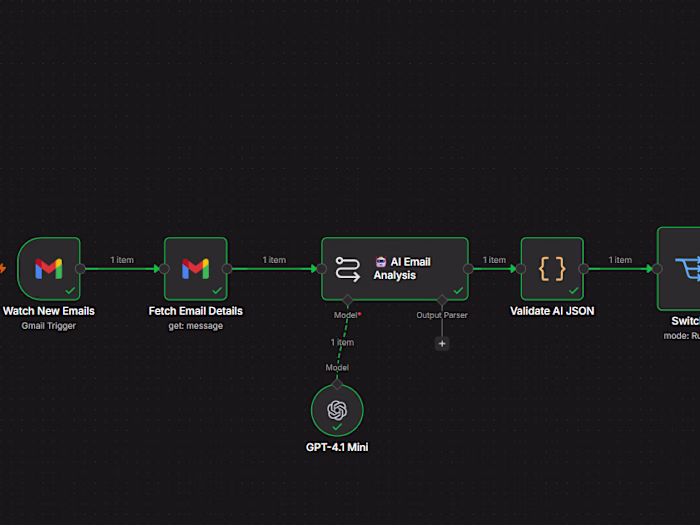Select the Switch node cart icon
Screen dimensions: 700x525
click(x=689, y=269)
